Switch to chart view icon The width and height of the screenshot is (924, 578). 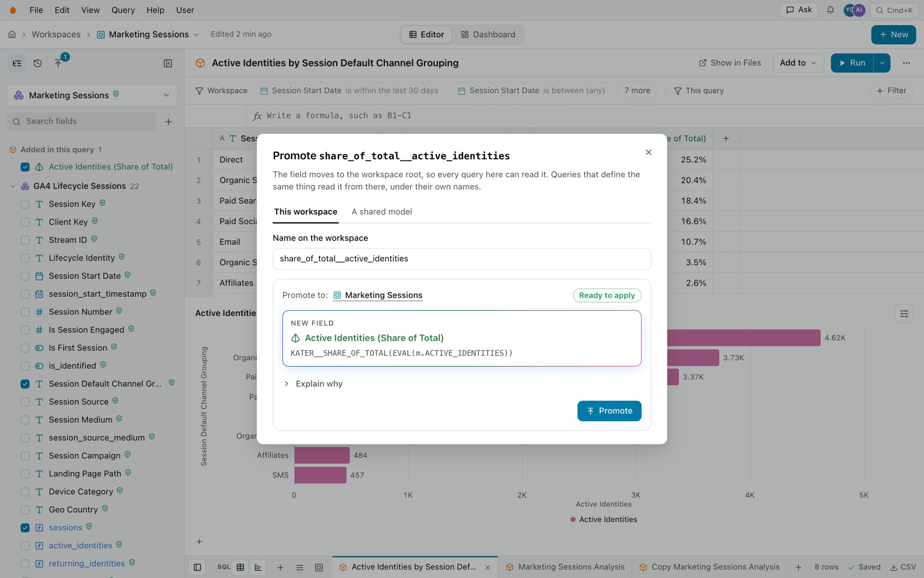[258, 567]
